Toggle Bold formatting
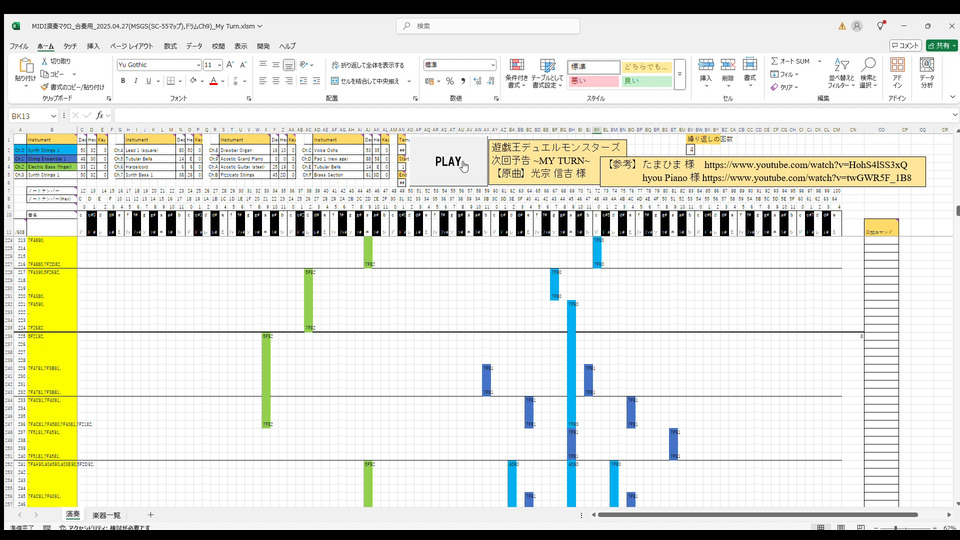 (123, 81)
